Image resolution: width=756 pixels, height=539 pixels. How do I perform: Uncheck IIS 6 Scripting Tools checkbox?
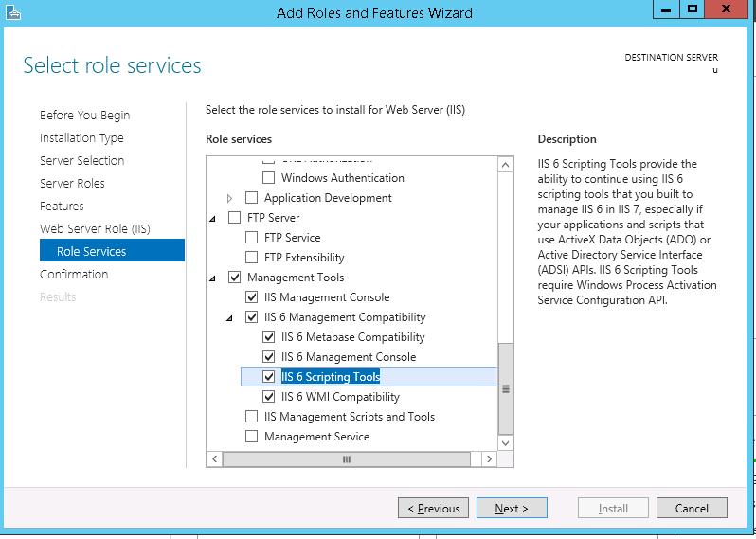tap(269, 377)
